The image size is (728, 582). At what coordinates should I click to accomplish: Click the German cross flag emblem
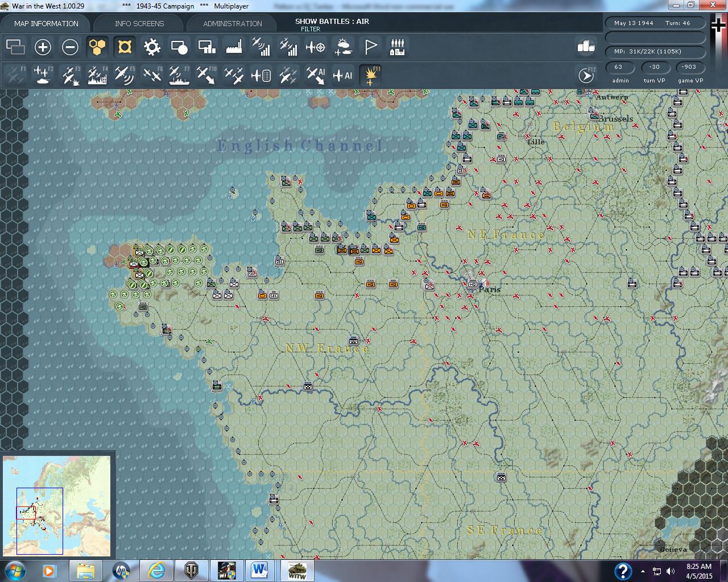(718, 26)
